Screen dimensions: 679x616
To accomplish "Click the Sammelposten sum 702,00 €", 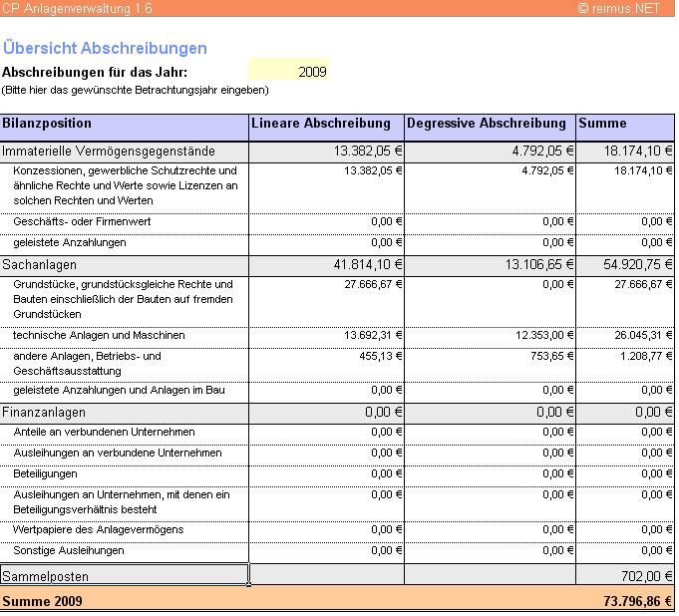I will tap(646, 576).
